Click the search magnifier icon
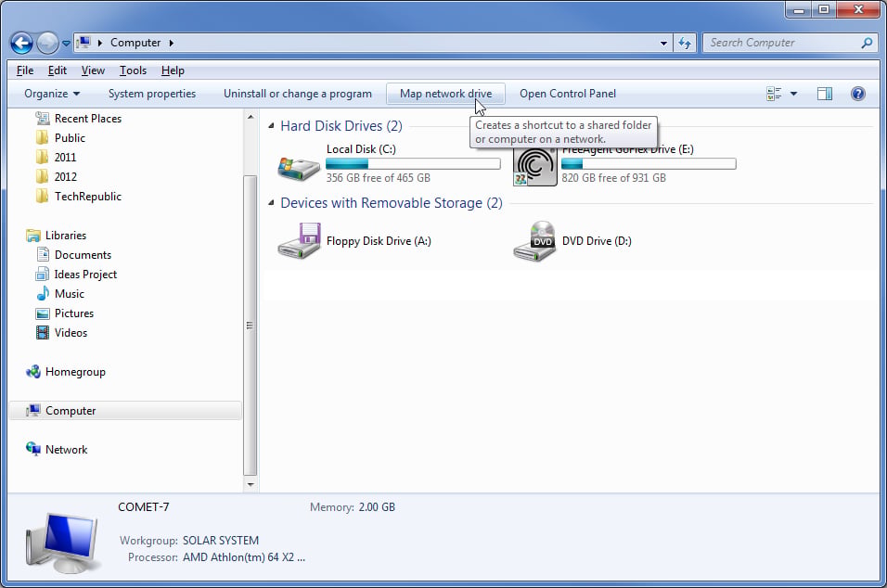This screenshot has width=887, height=588. pos(867,43)
